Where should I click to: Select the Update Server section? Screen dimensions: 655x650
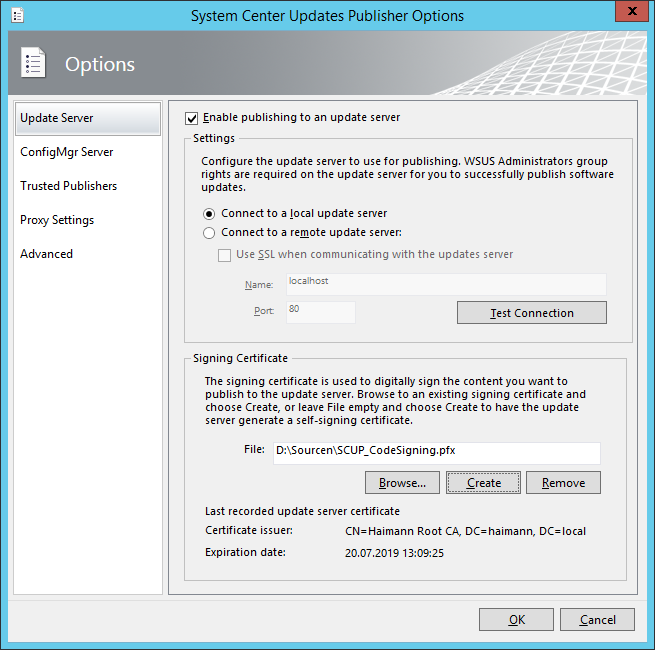click(88, 118)
